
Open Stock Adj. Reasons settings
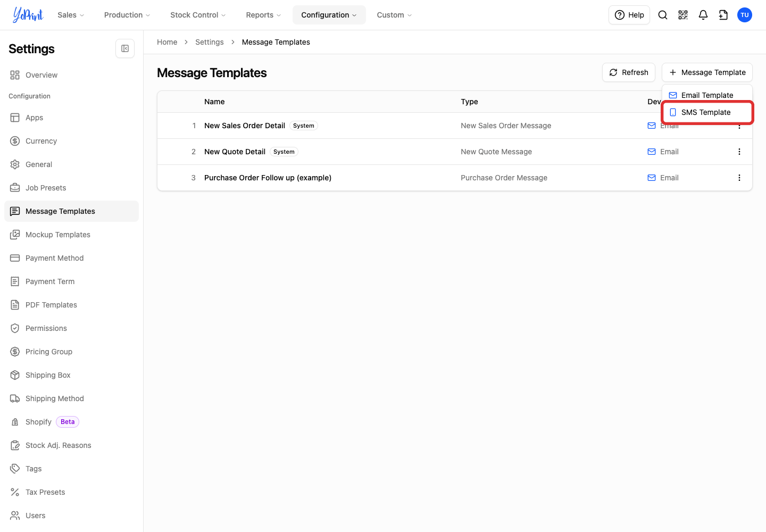click(x=71, y=445)
